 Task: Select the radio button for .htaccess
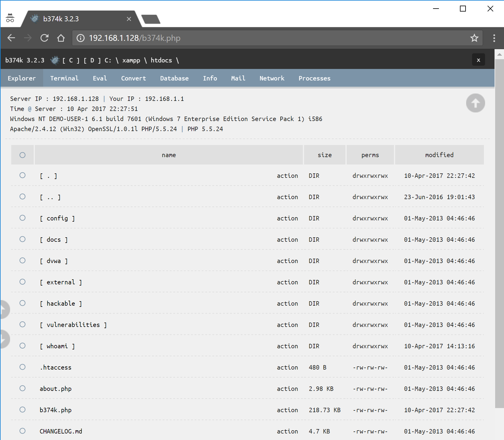coord(22,367)
